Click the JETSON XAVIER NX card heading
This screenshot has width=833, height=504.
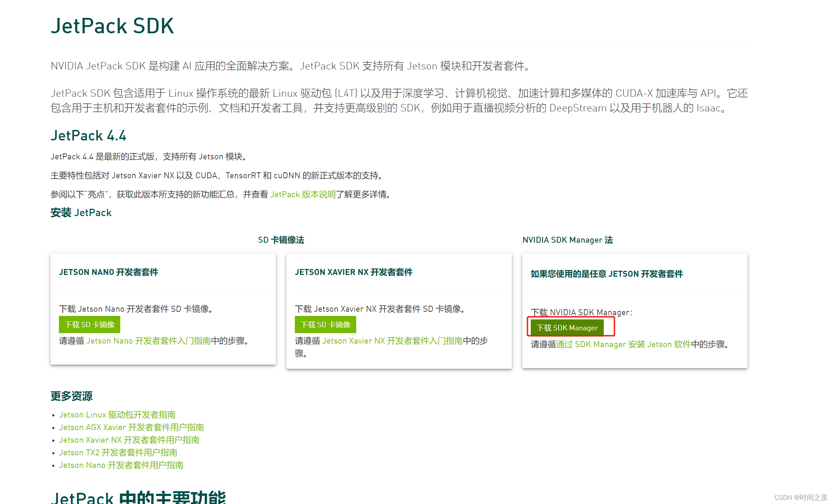(353, 272)
